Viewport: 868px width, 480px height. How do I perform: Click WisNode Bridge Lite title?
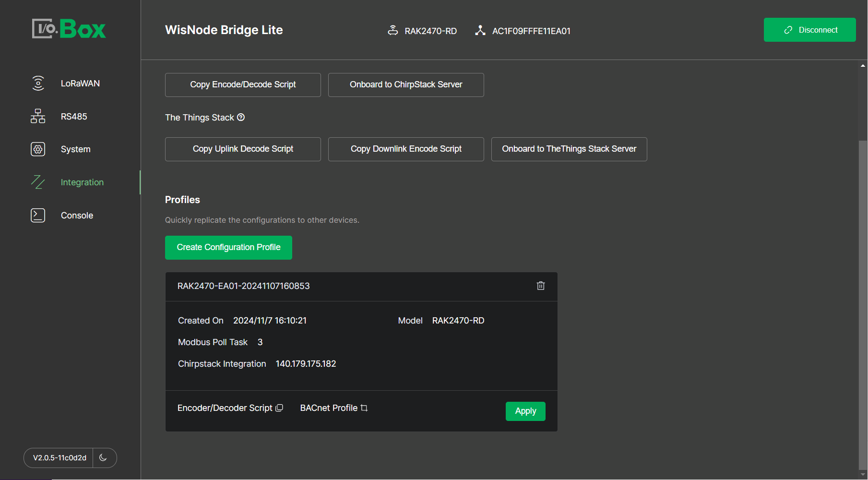point(224,30)
